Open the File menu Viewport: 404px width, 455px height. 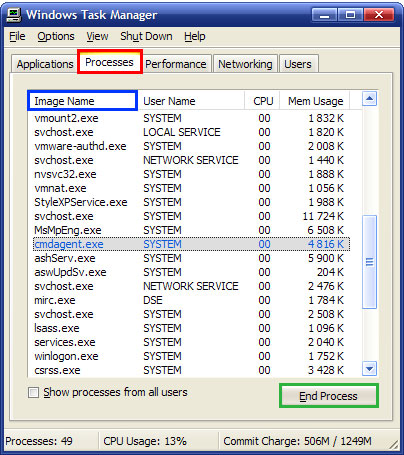pos(17,36)
